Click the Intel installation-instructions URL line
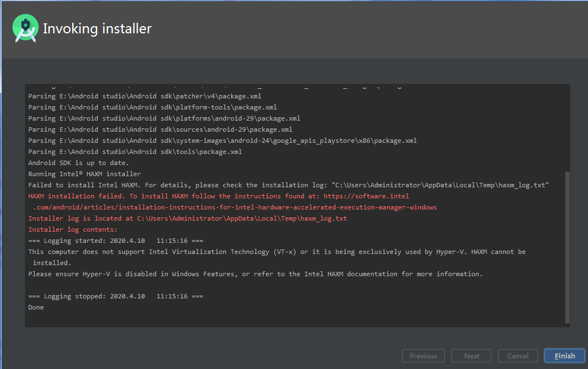This screenshot has width=588, height=369. coord(235,207)
